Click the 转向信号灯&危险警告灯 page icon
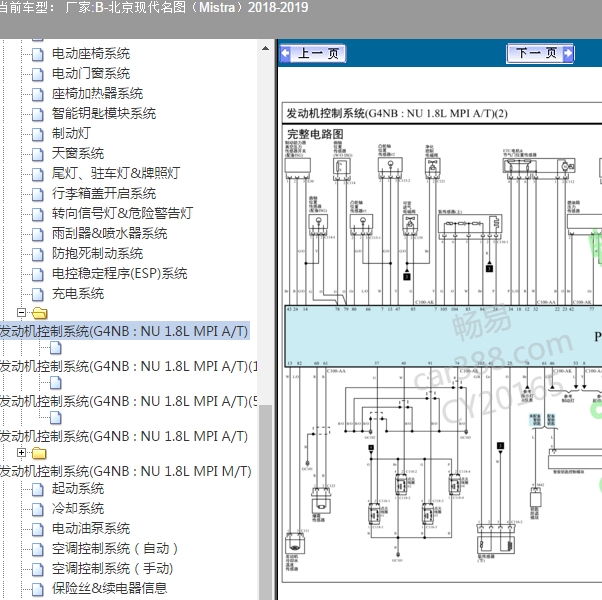Screen dimensions: 602x600 pos(38,214)
